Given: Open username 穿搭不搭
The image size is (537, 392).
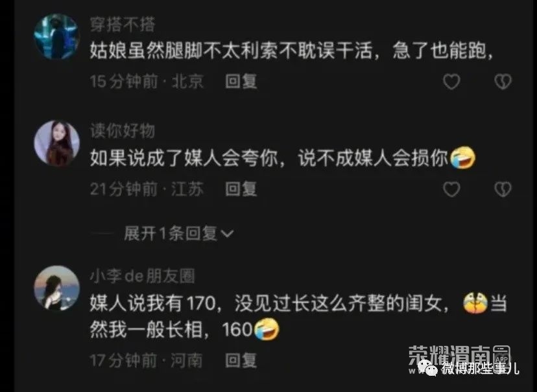Looking at the screenshot, I should coord(123,25).
